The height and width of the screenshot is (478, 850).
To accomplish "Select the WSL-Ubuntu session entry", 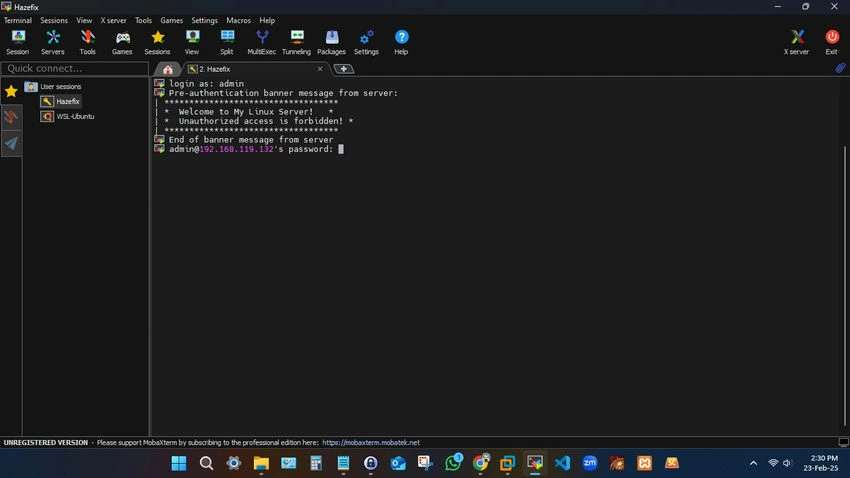I will (68, 116).
